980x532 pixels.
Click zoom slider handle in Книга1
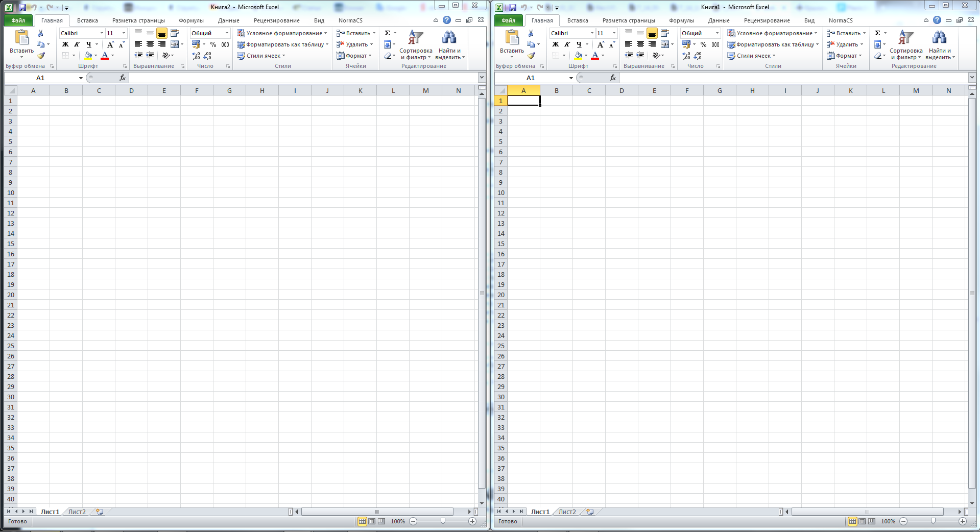tap(933, 521)
